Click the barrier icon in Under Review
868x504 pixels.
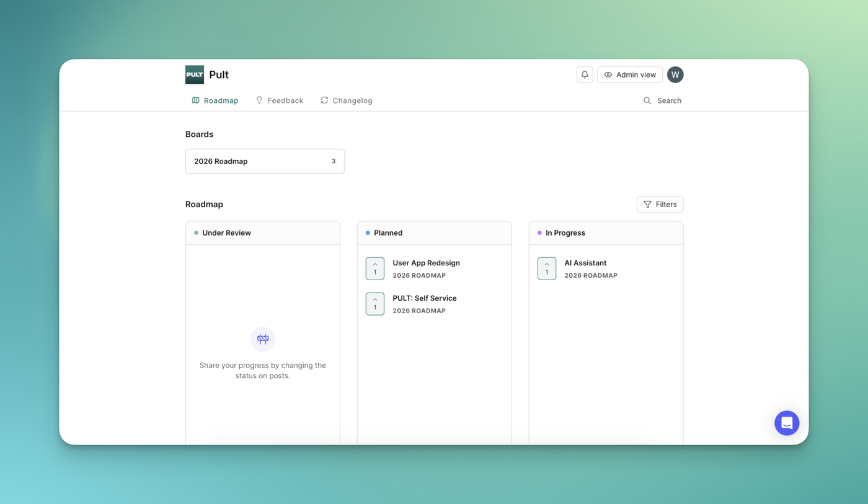[x=263, y=339]
